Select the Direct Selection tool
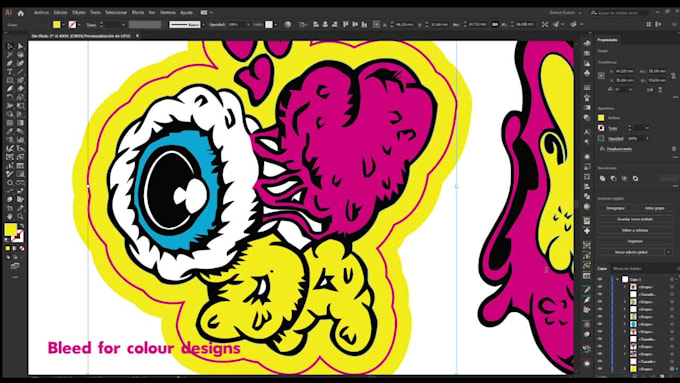The height and width of the screenshot is (383, 680). 20,46
